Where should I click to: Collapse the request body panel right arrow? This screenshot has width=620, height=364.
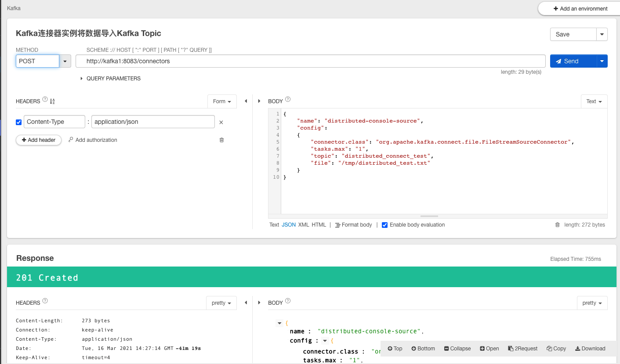coord(259,101)
